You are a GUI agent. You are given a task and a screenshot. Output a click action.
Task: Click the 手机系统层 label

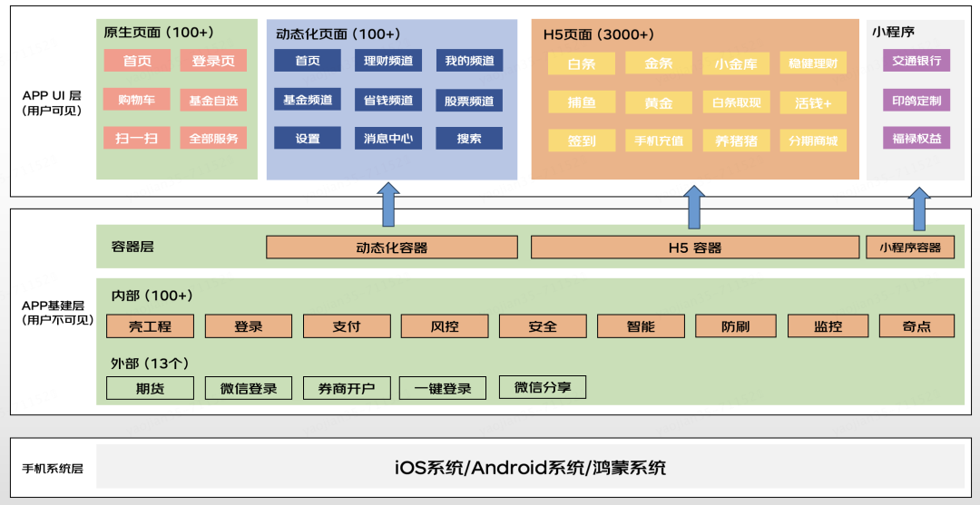(53, 468)
